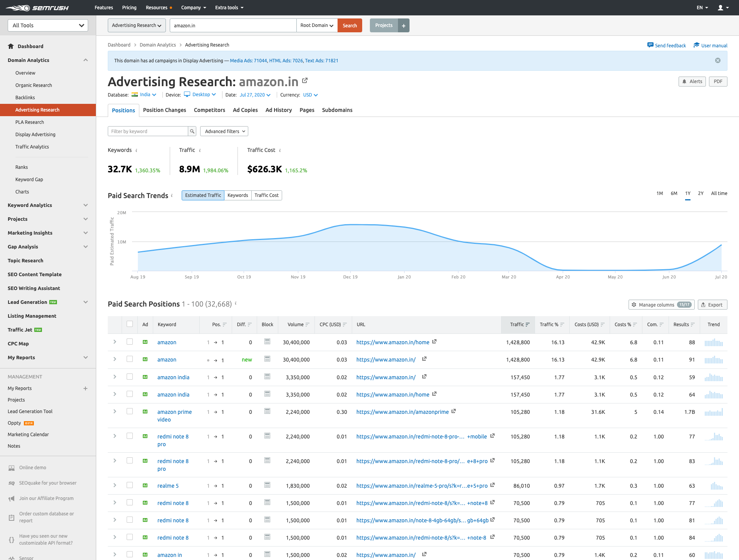The image size is (739, 560).
Task: Check the select-all header checkbox
Action: [130, 324]
